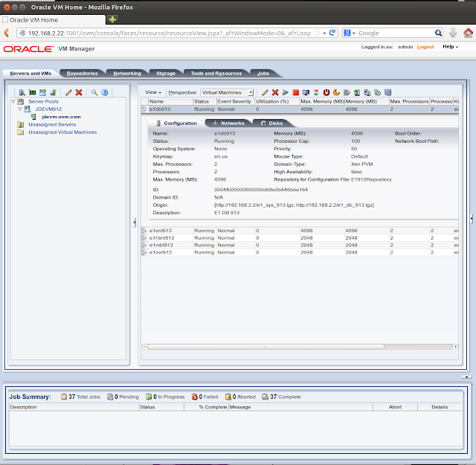Expand the e1mbl913 row details
The image size is (476, 465).
pyautogui.click(x=144, y=246)
